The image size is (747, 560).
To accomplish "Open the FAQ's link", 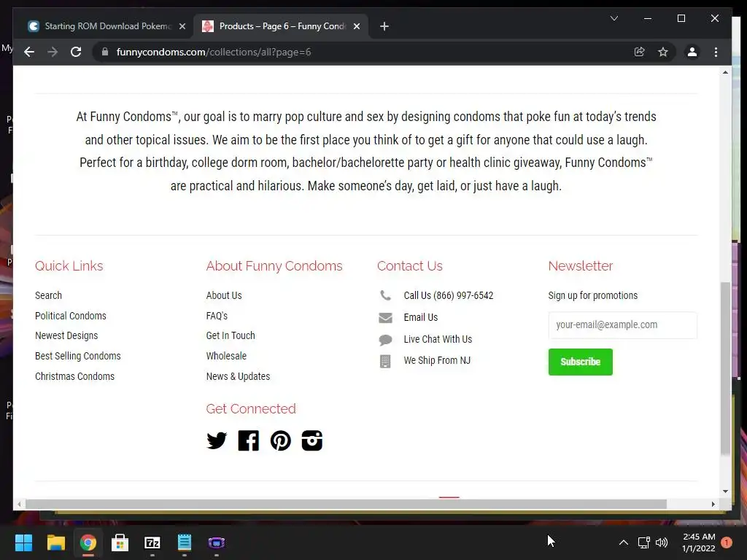I will (217, 316).
